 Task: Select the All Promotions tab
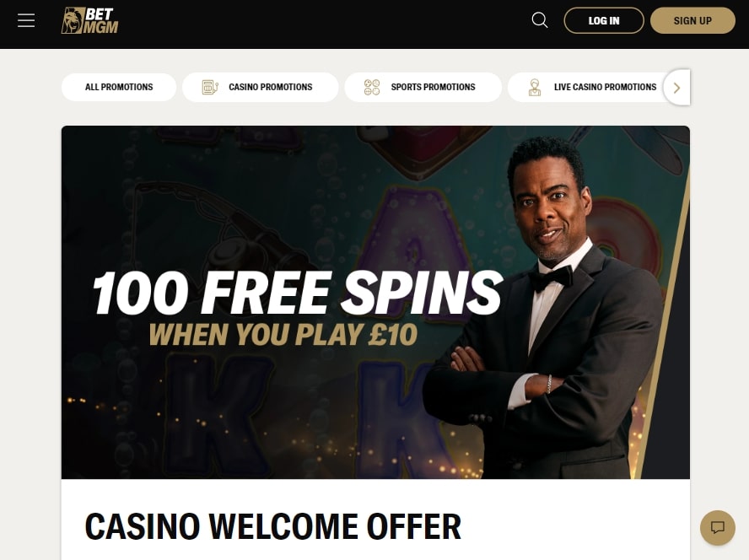coord(119,87)
